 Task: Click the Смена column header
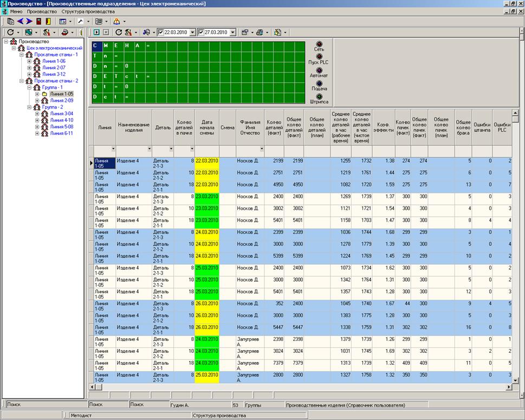coord(228,127)
